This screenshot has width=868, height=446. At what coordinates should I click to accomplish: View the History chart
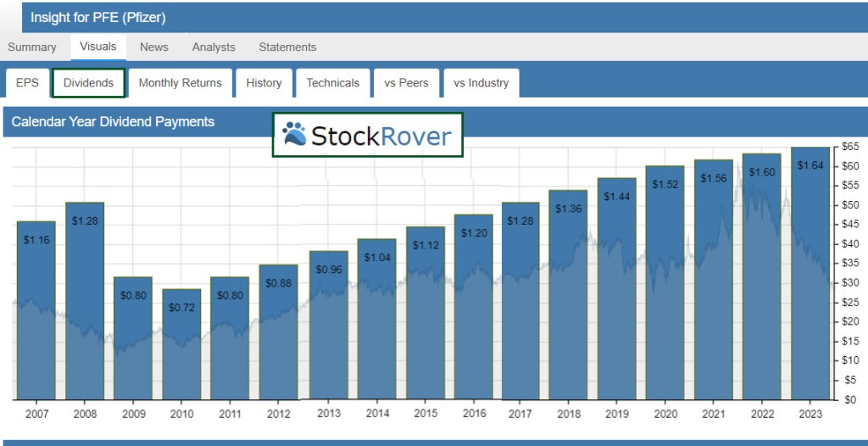[264, 83]
